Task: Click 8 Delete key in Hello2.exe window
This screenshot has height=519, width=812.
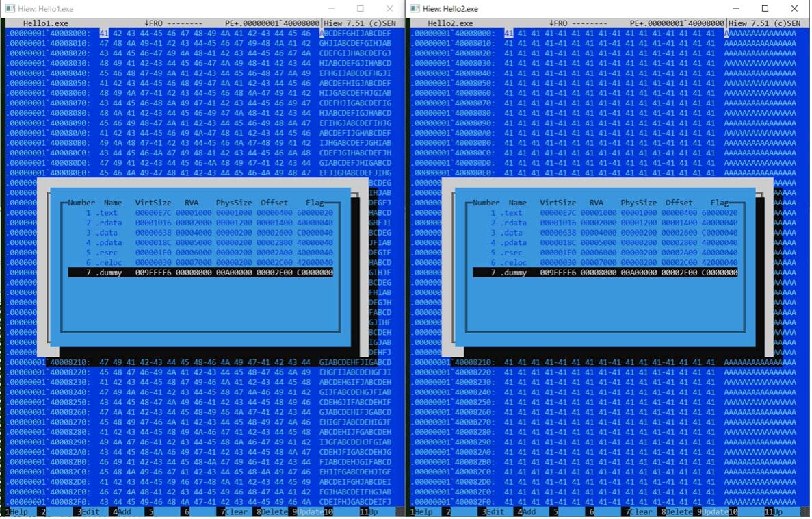Action: (677, 511)
